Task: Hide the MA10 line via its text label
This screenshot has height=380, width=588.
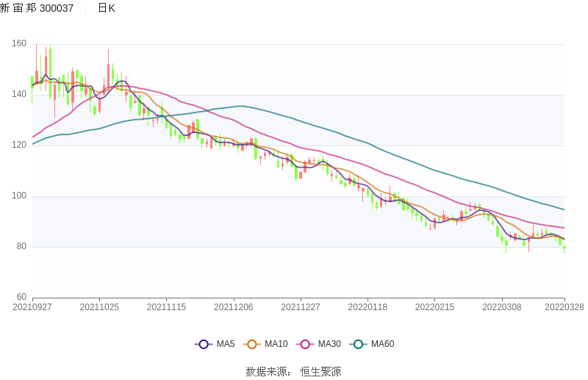Action: (x=276, y=344)
